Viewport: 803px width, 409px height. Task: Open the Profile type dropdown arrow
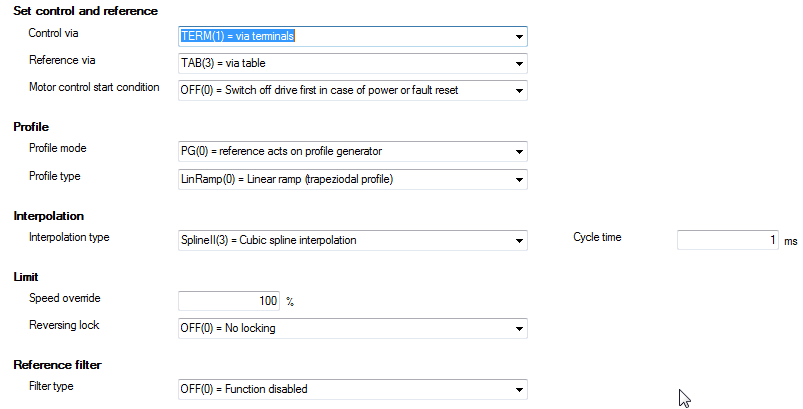[519, 180]
